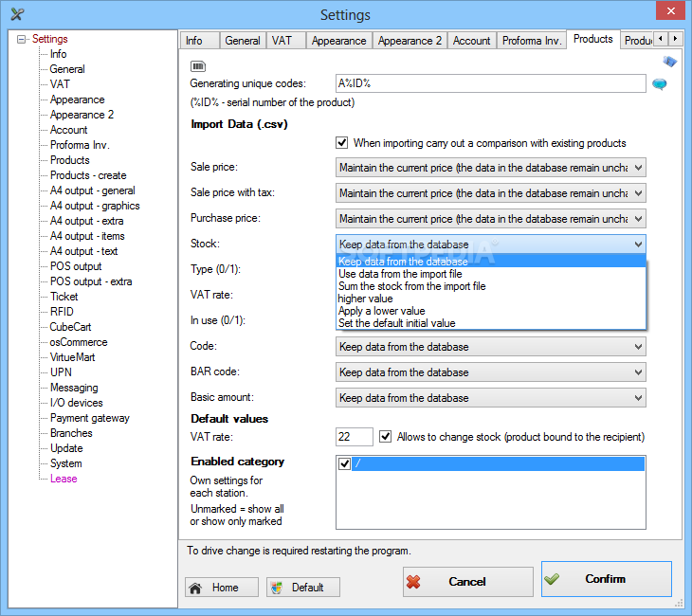This screenshot has width=692, height=616.
Task: Switch to the Appearance tab
Action: click(x=339, y=41)
